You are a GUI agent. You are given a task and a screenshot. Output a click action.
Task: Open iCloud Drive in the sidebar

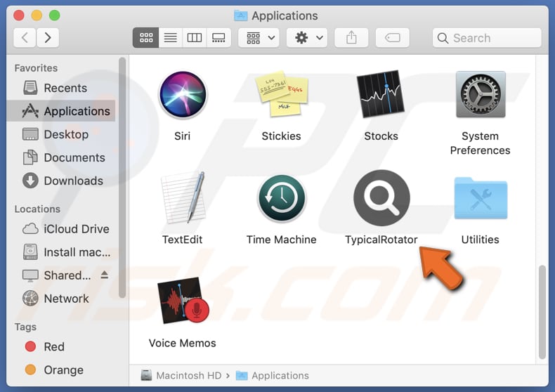coord(61,229)
